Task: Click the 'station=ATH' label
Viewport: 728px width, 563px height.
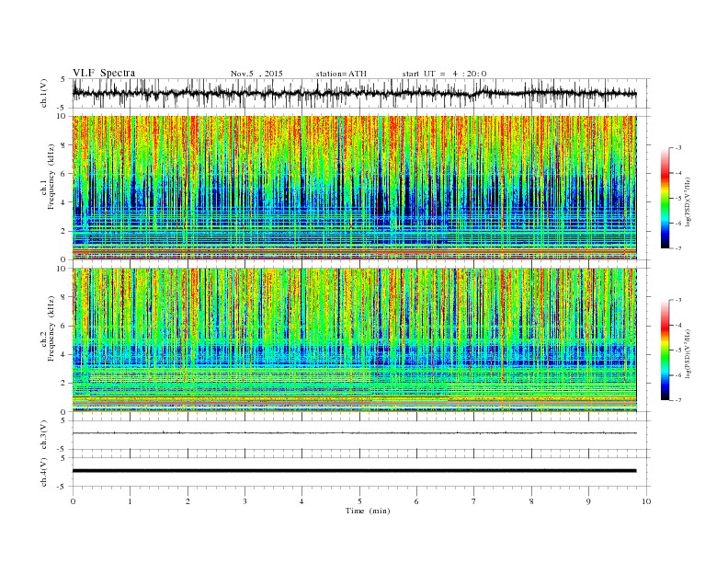Action: [341, 74]
